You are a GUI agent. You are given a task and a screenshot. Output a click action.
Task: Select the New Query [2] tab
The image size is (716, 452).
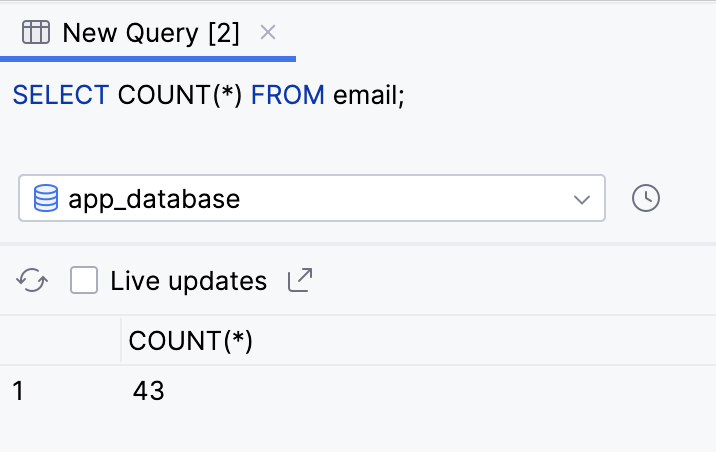coord(150,33)
